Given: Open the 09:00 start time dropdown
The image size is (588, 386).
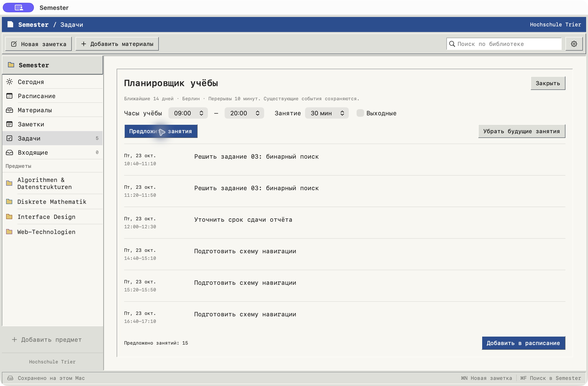Looking at the screenshot, I should (x=188, y=113).
